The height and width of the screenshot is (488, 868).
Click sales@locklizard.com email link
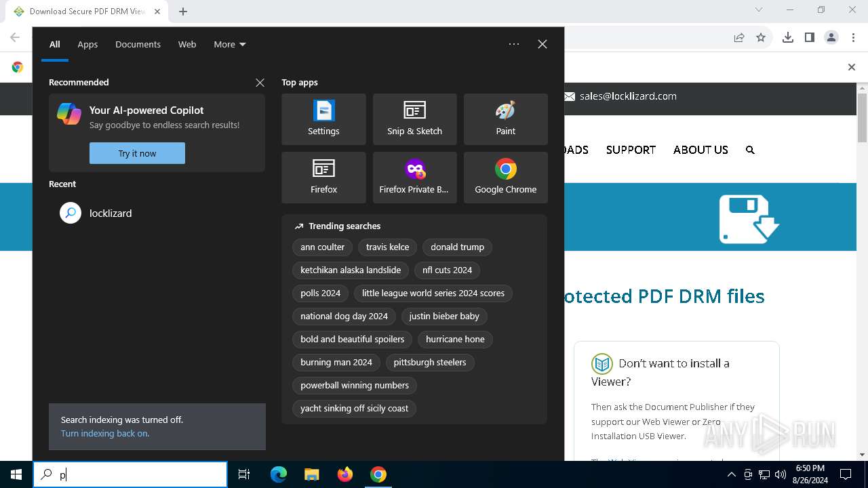(x=628, y=96)
